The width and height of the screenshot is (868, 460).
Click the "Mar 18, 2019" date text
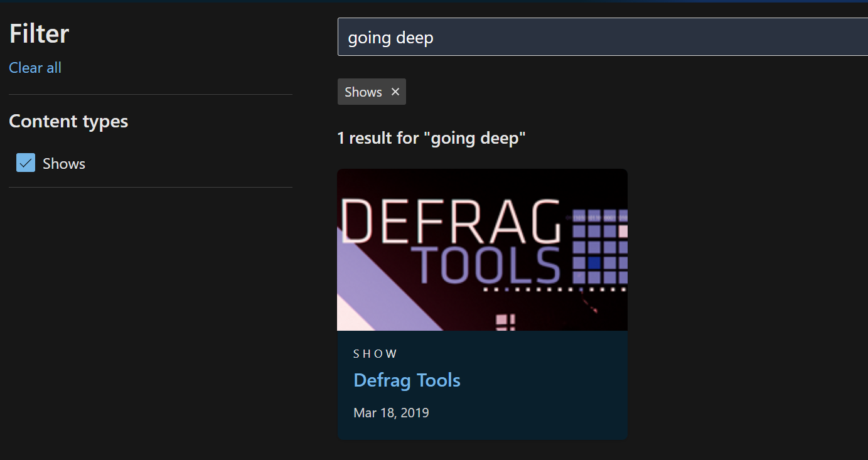tap(391, 413)
